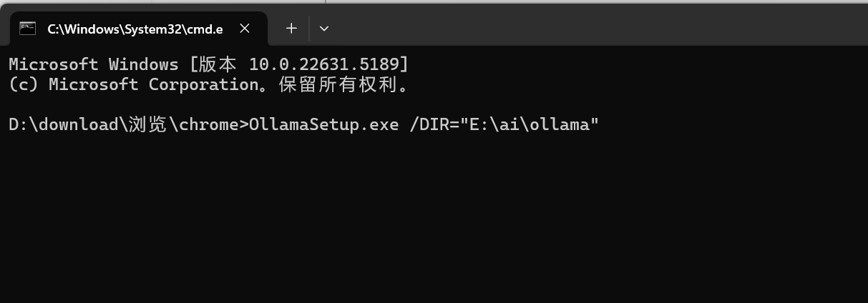Click "chrome>" at the end of the prompt
This screenshot has height=303, width=868.
click(x=213, y=124)
